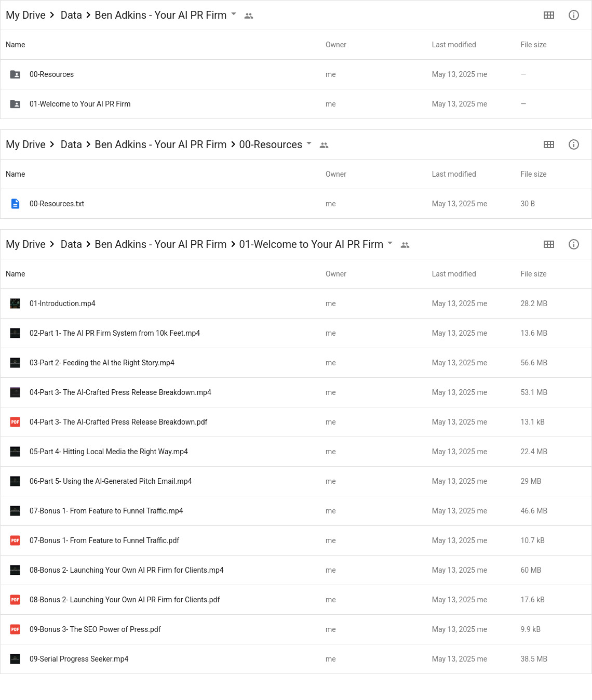
Task: Select 09-Bonus 3- The SEO Power of Press.pdf
Action: (x=296, y=629)
